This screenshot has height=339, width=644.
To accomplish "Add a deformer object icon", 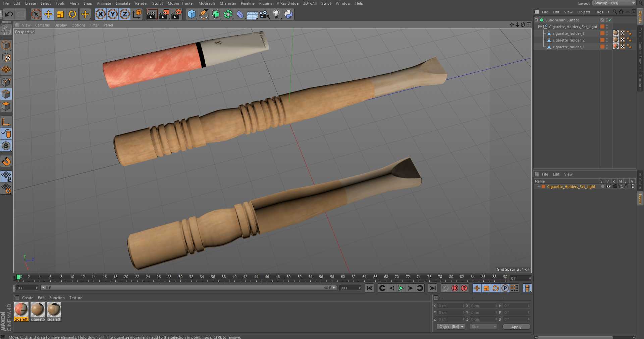I will click(240, 14).
